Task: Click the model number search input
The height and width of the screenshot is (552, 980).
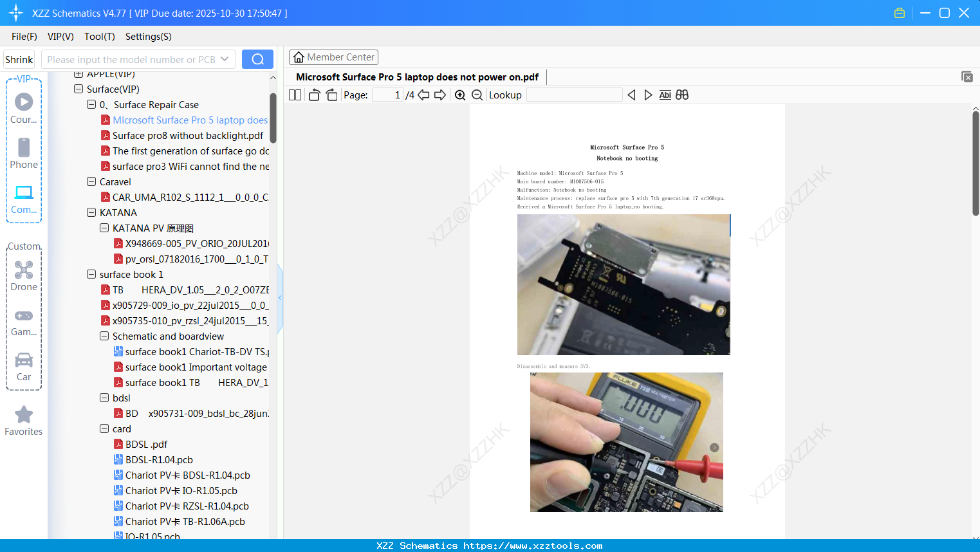Action: pos(131,59)
